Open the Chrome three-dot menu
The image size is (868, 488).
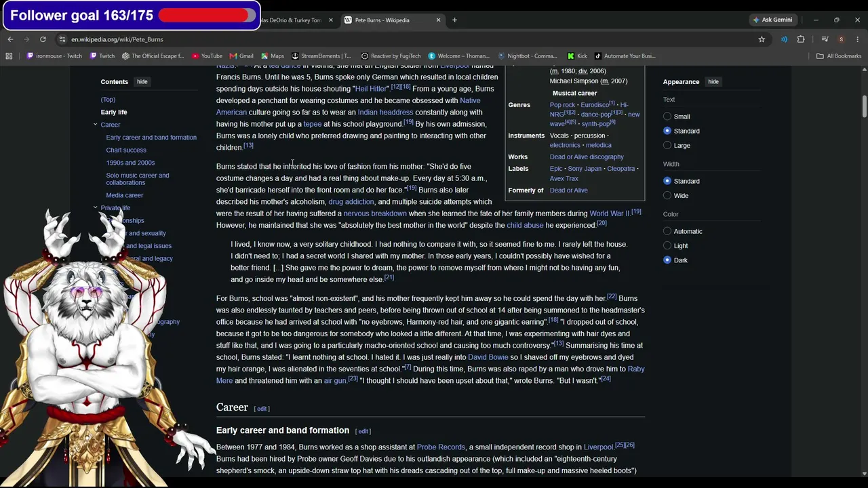(857, 39)
